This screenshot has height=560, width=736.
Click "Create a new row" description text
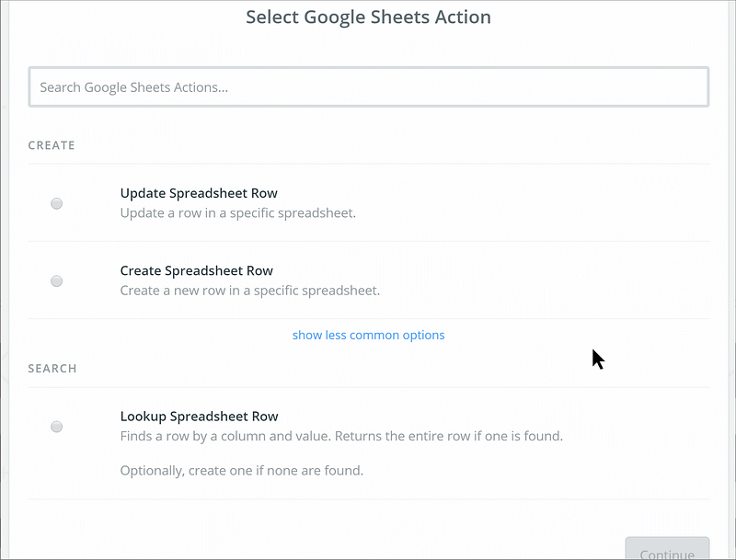[249, 291]
